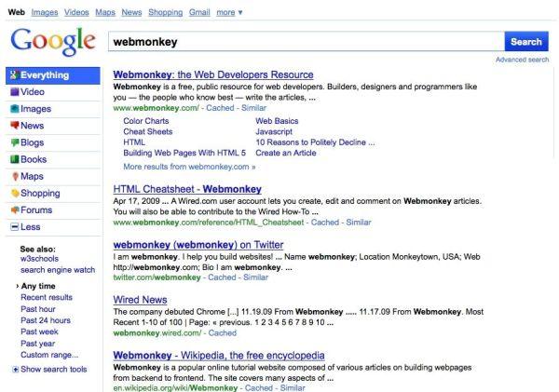Open the Advanced search link
Screen dimensions: 559x392
point(523,60)
